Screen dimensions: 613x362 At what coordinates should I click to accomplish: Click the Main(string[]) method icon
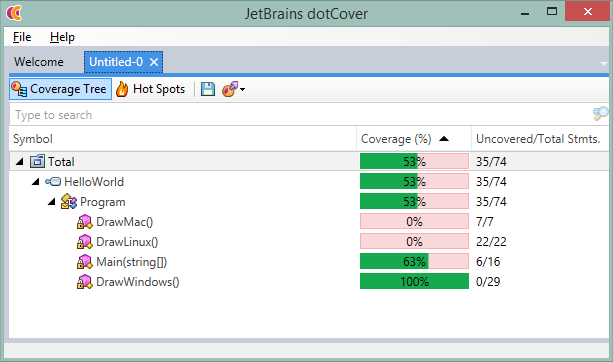[84, 262]
